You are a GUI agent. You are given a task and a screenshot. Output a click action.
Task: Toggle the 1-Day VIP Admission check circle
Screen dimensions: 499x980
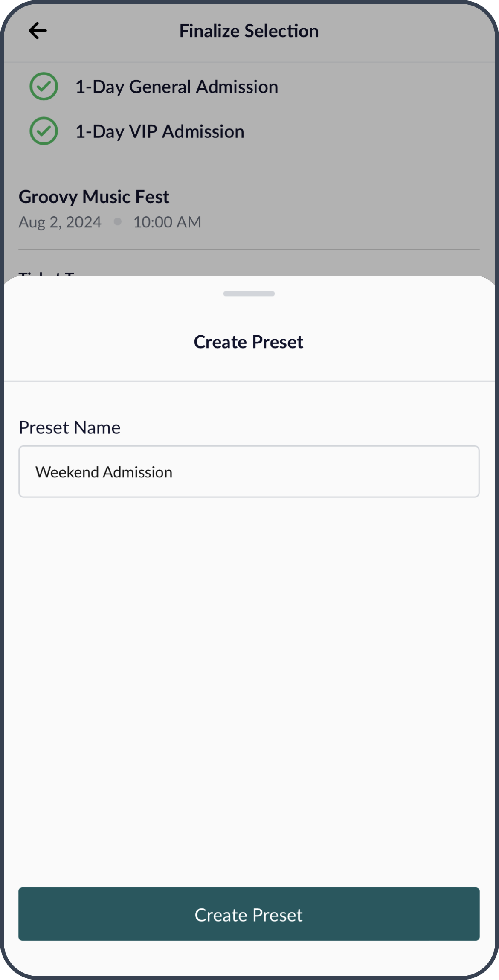(x=44, y=131)
